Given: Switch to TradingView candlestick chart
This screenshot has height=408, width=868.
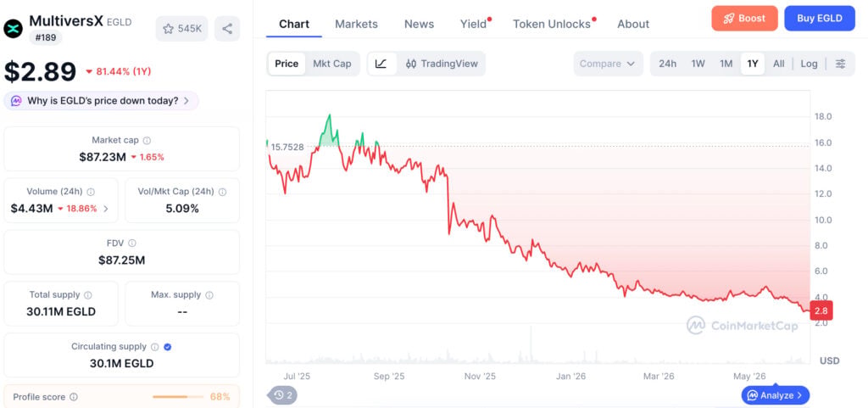Looking at the screenshot, I should (x=442, y=64).
